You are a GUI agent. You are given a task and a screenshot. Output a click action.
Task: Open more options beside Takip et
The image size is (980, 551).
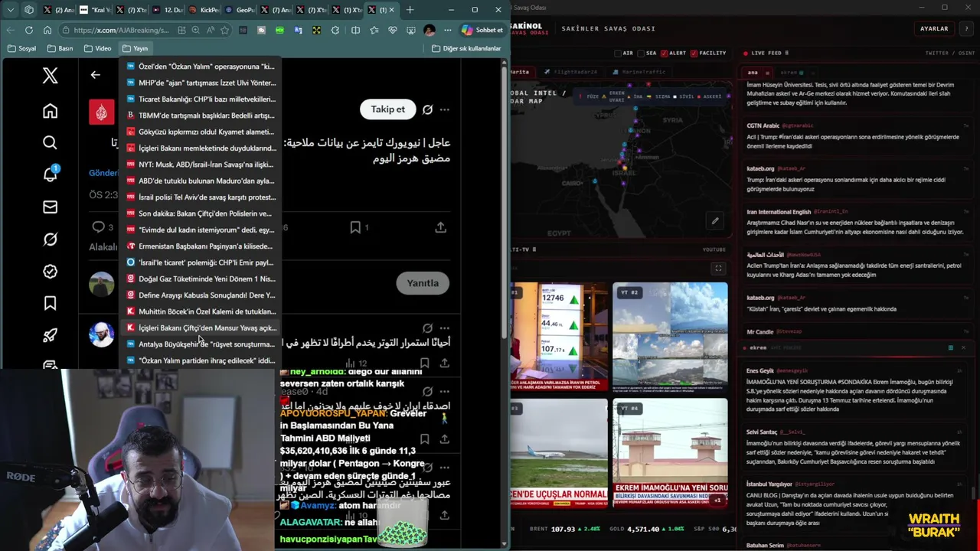tap(444, 109)
